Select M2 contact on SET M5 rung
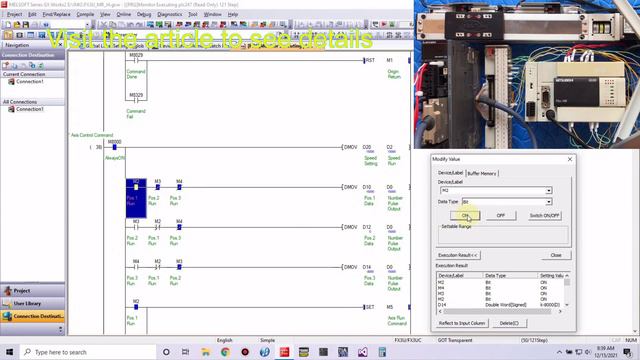The image size is (640, 360). pyautogui.click(x=136, y=307)
